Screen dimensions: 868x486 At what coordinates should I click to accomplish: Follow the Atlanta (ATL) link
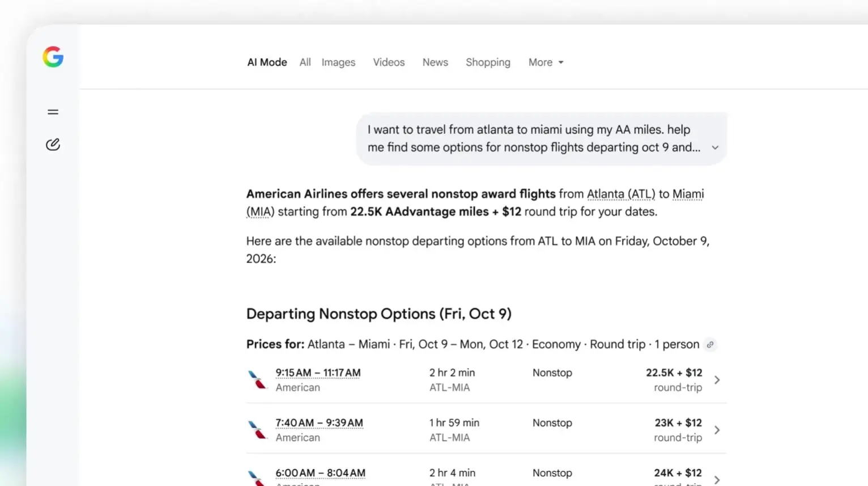tap(620, 194)
